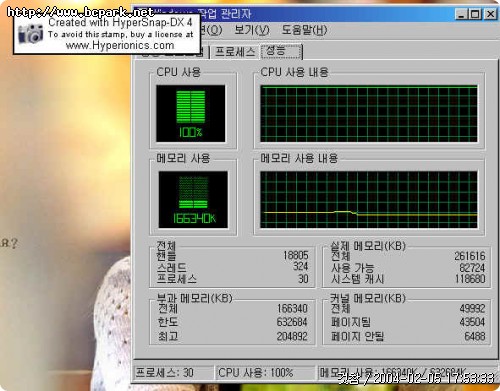Click the 스레드 count value 324
The image size is (500, 391).
300,266
